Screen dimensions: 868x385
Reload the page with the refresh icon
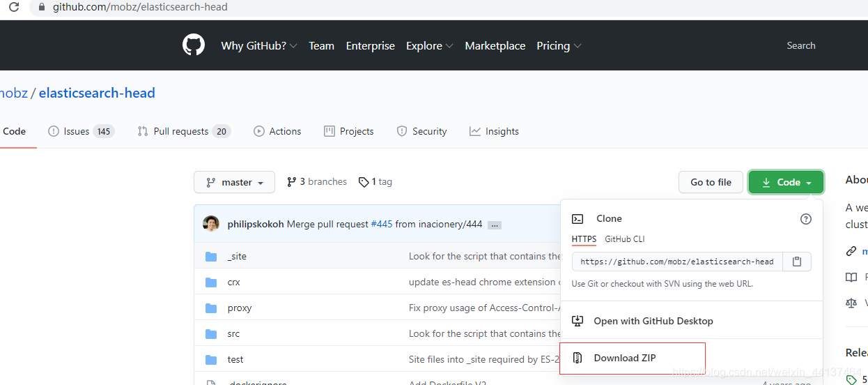point(13,7)
